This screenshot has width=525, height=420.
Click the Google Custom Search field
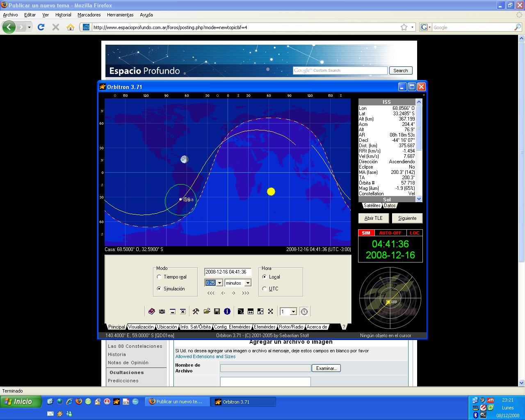(x=340, y=71)
